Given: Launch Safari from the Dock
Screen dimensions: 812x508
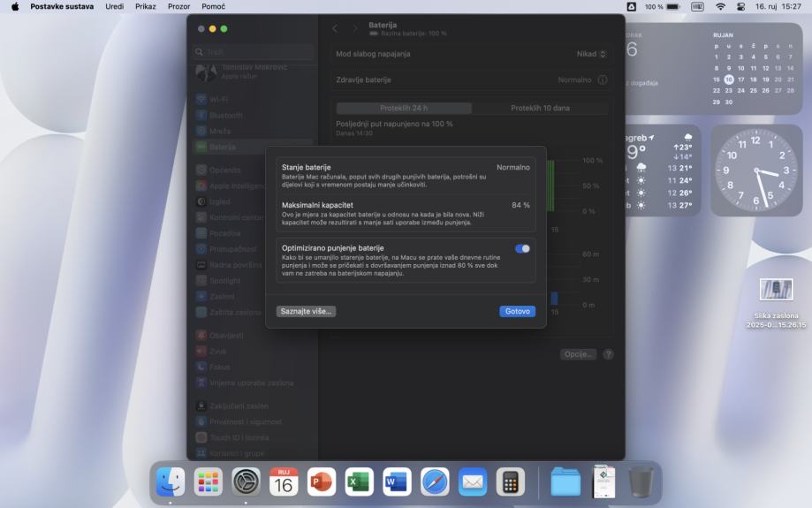Looking at the screenshot, I should coord(435,482).
